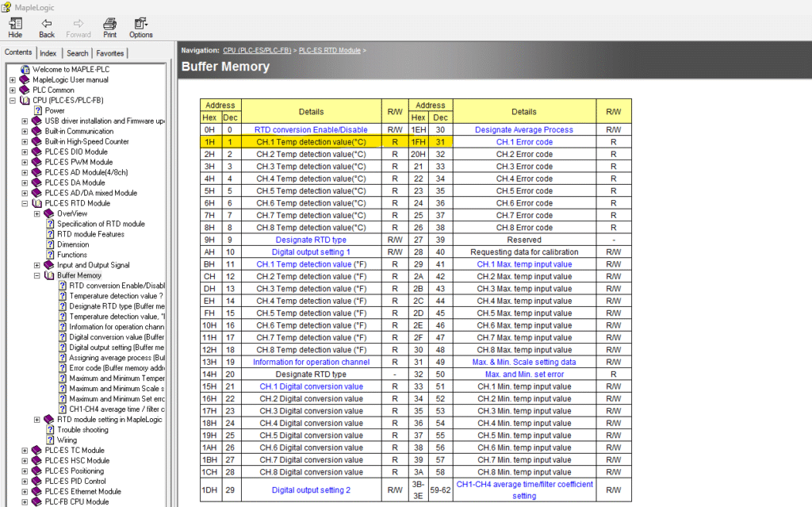Click the help page icon beside Power

[x=38, y=110]
